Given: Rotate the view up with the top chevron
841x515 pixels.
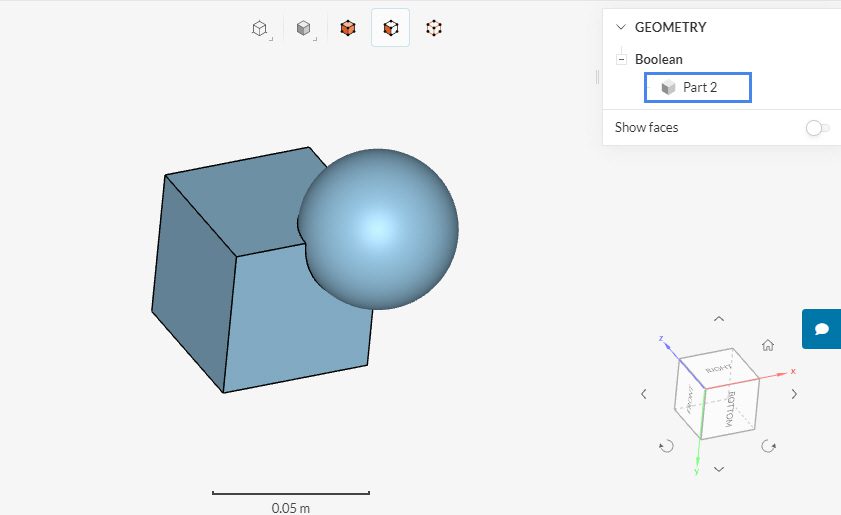Looking at the screenshot, I should [x=718, y=319].
